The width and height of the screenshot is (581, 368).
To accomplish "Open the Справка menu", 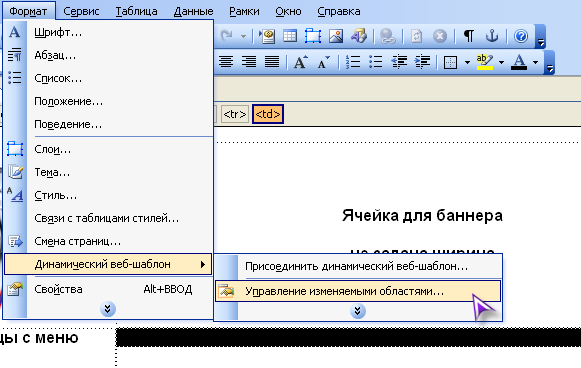I will click(339, 11).
